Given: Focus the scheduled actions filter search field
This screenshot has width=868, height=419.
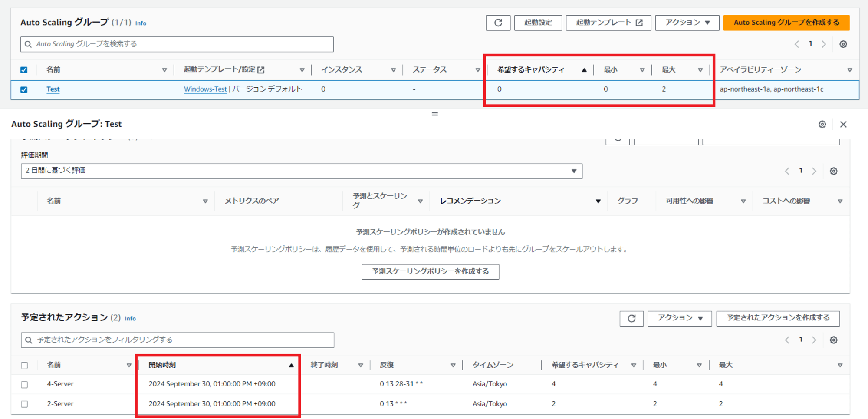Looking at the screenshot, I should pyautogui.click(x=178, y=340).
